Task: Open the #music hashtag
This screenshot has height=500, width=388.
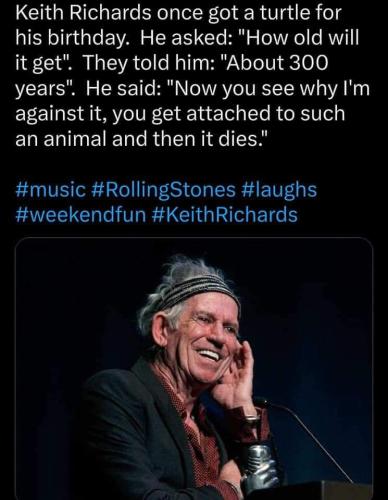Action: coord(50,190)
